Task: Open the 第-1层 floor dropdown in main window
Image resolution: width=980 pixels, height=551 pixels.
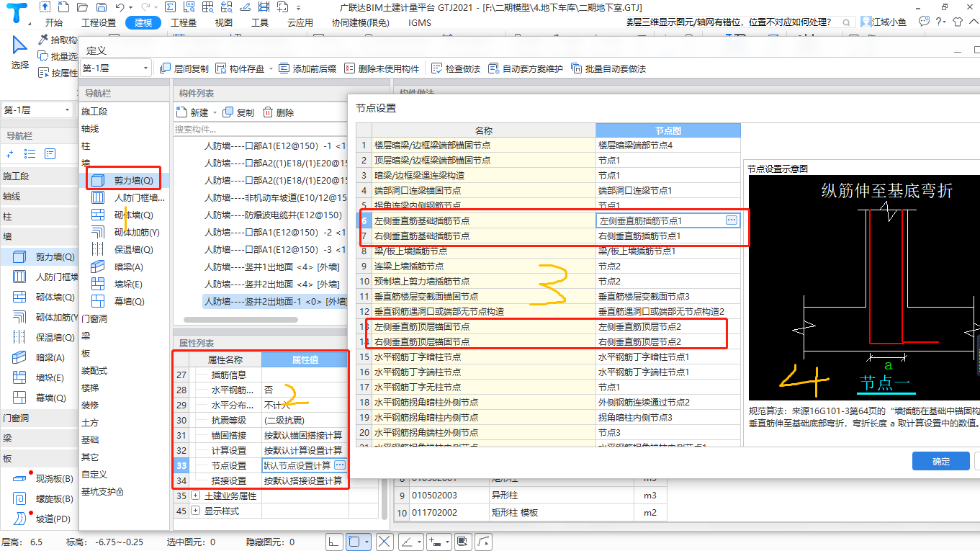Action: 37,110
